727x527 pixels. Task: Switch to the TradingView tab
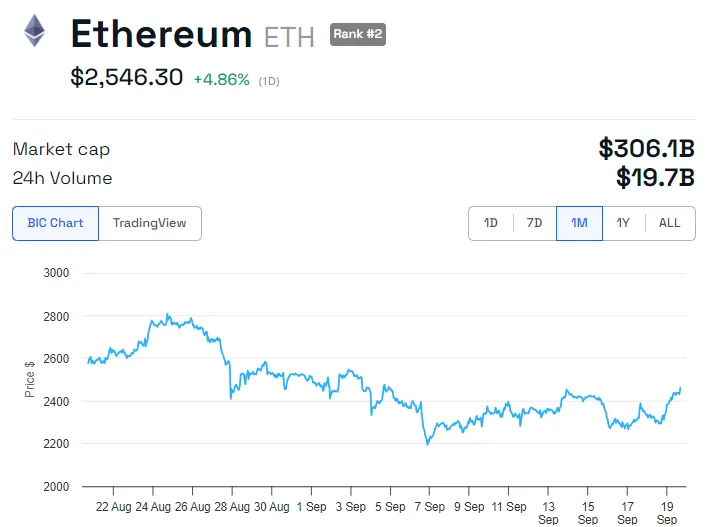(x=150, y=223)
